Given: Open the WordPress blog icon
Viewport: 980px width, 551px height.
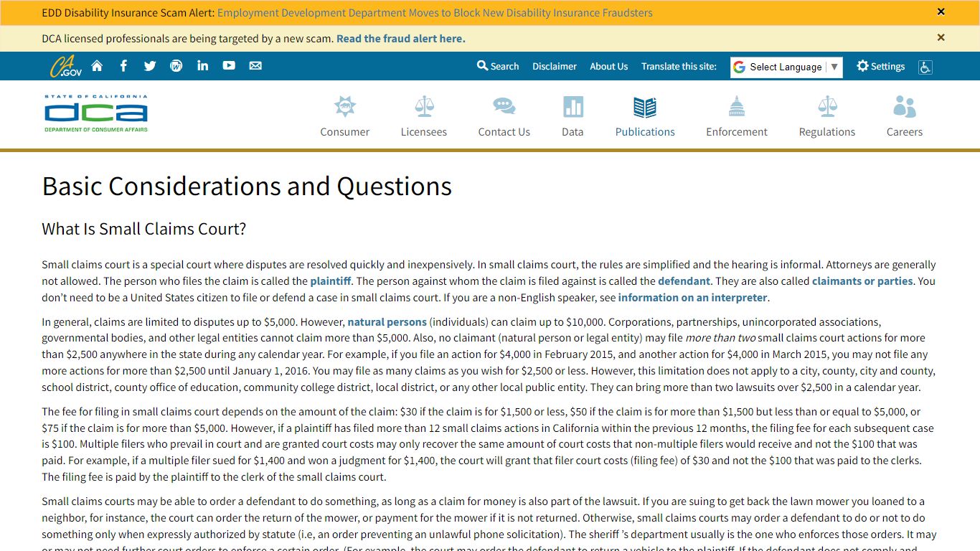Looking at the screenshot, I should pos(176,66).
